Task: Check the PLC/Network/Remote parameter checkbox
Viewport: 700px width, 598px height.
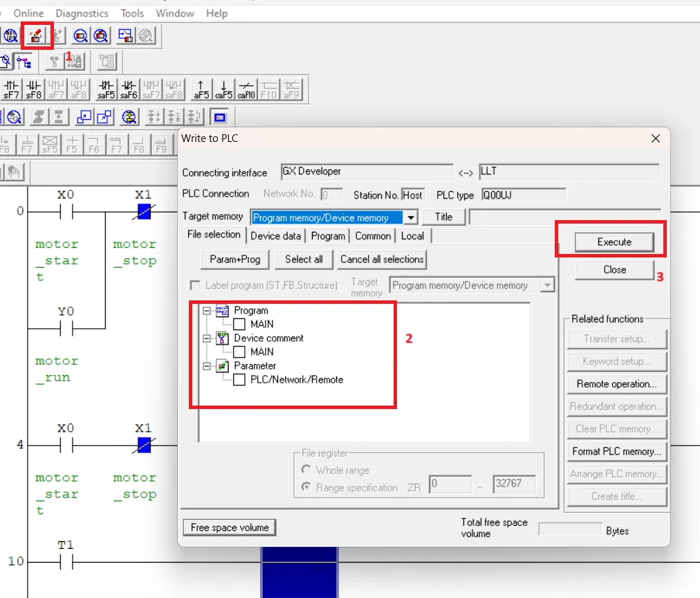Action: coord(240,379)
